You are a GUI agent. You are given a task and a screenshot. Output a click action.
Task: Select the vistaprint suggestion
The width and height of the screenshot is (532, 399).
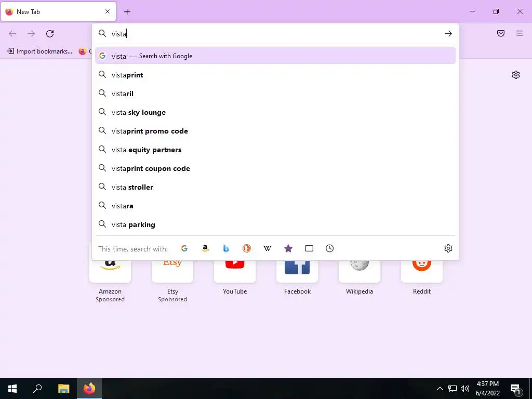(x=275, y=75)
